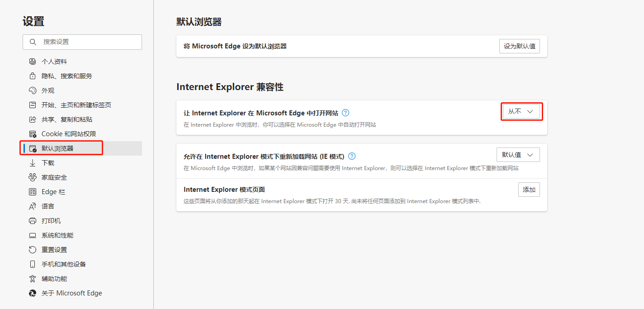Screen dimensions: 644x309
Task: Click the help icon beside 让 Internet Explorer 在 Microsoft Edge 中打开网站
Action: pyautogui.click(x=346, y=113)
